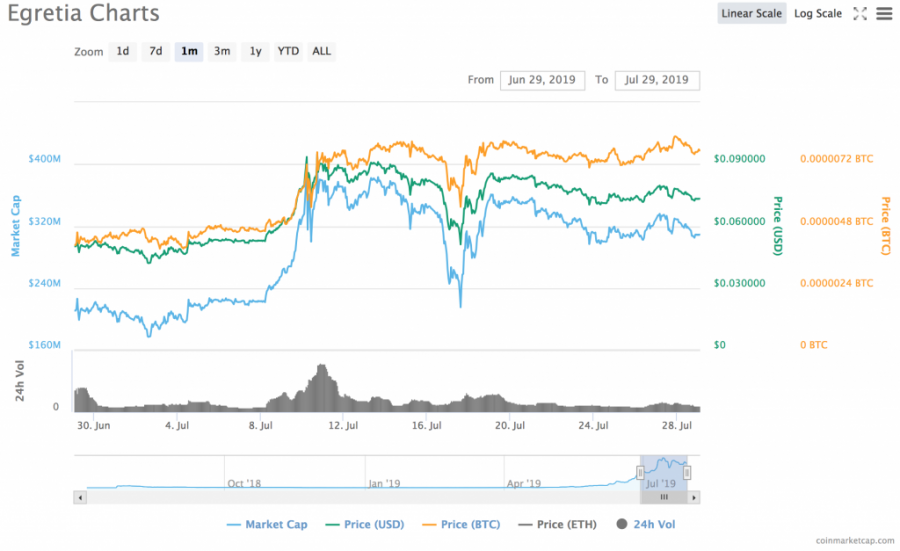Screen dimensions: 900x551
Task: Toggle fullscreen chart view
Action: tap(860, 13)
